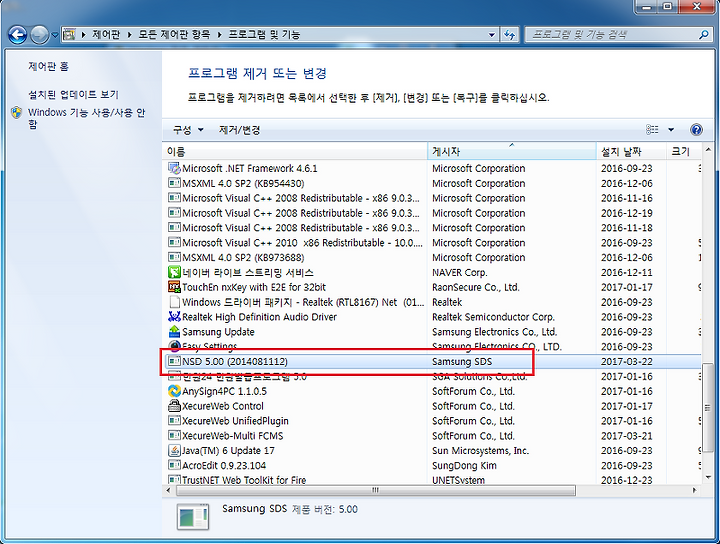The image size is (720, 544).
Task: Sort by the 이름 column header
Action: click(x=295, y=151)
